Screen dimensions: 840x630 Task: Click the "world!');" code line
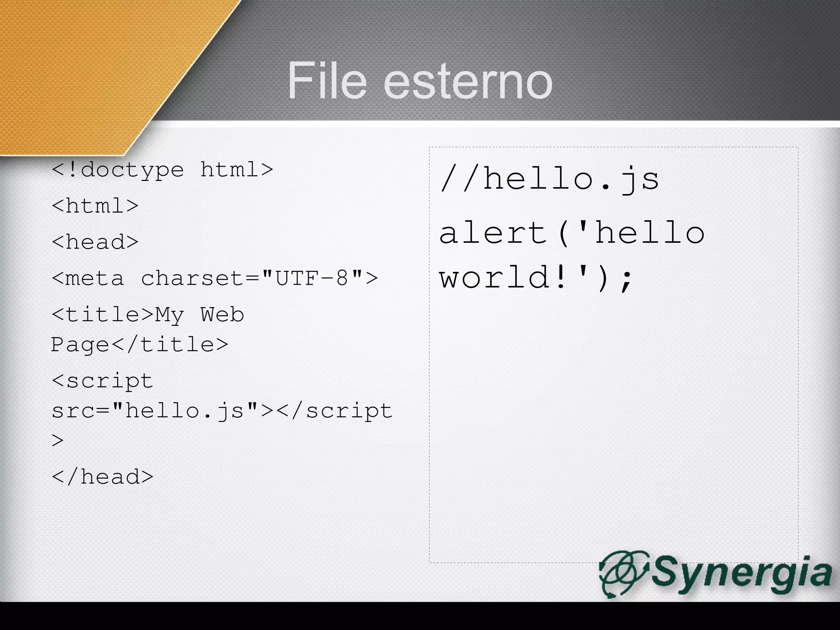[536, 277]
